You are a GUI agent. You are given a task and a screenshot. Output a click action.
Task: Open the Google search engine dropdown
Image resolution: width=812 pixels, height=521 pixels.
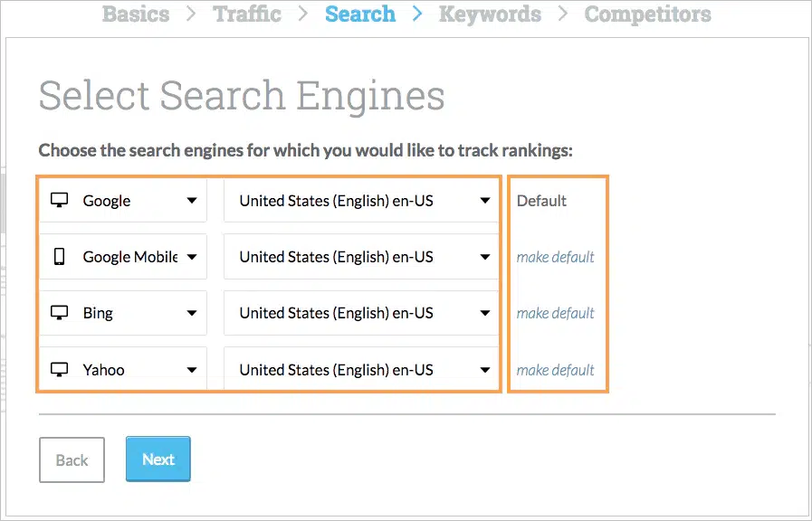[x=191, y=200]
